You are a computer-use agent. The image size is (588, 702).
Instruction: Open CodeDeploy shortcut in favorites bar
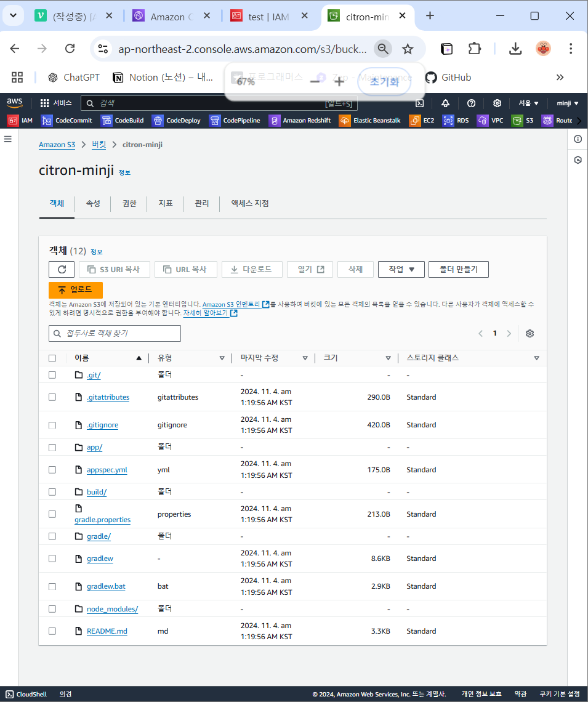click(x=176, y=121)
